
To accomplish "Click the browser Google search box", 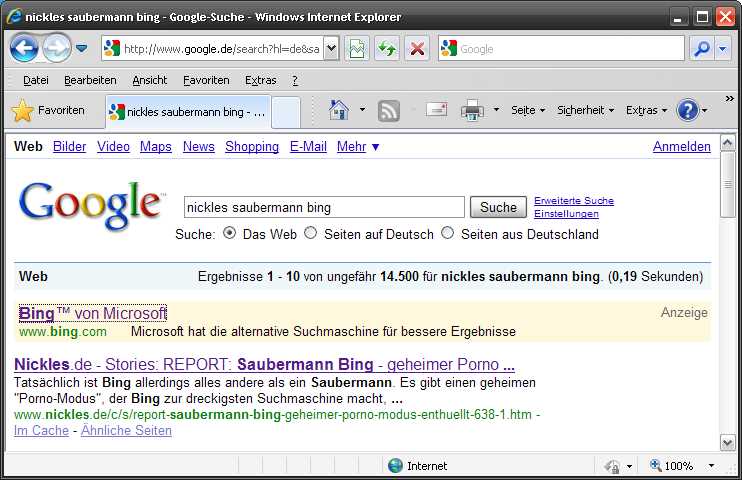I will [x=561, y=48].
